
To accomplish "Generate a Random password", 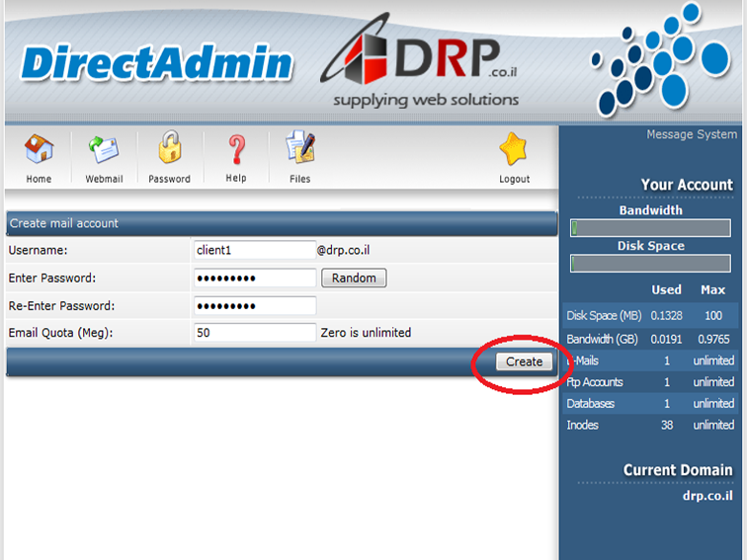I will [x=354, y=279].
